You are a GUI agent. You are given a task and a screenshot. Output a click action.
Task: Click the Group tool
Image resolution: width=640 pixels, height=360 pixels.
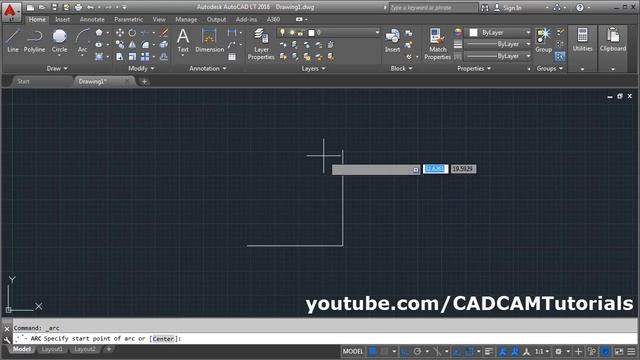[543, 40]
